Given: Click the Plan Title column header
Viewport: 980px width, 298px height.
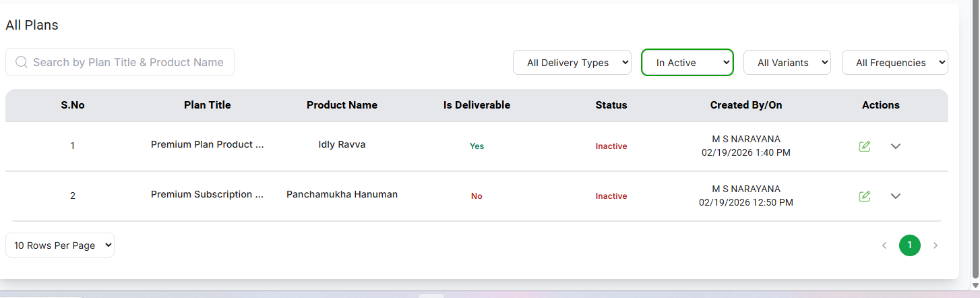Looking at the screenshot, I should coord(207,105).
